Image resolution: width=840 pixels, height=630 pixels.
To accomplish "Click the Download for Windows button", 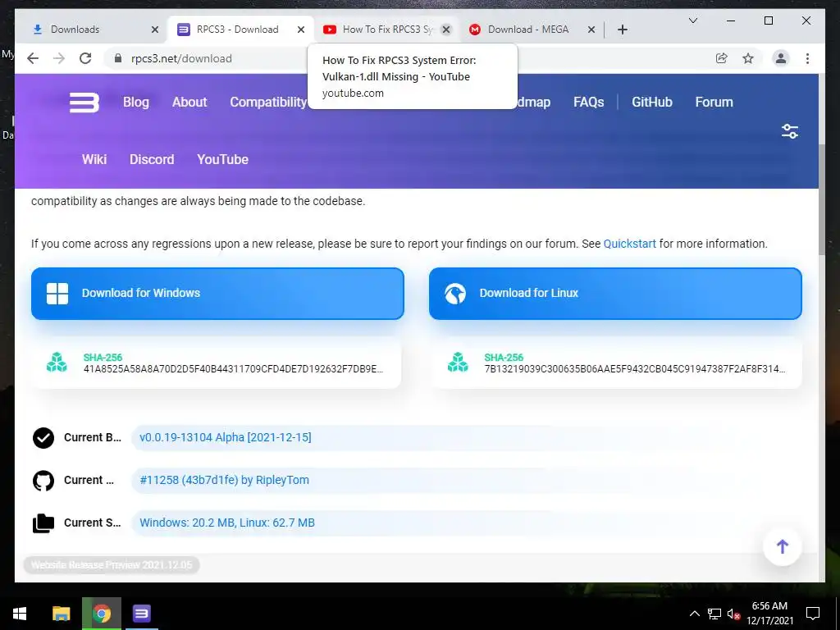I will point(217,294).
